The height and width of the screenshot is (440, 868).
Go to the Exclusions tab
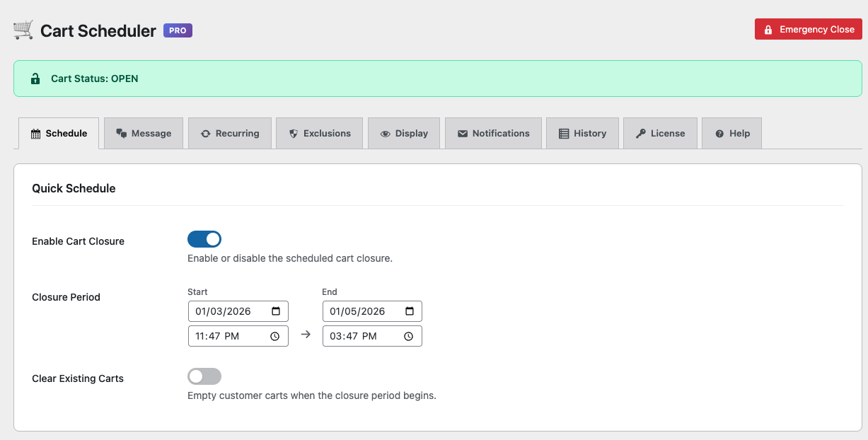click(319, 133)
